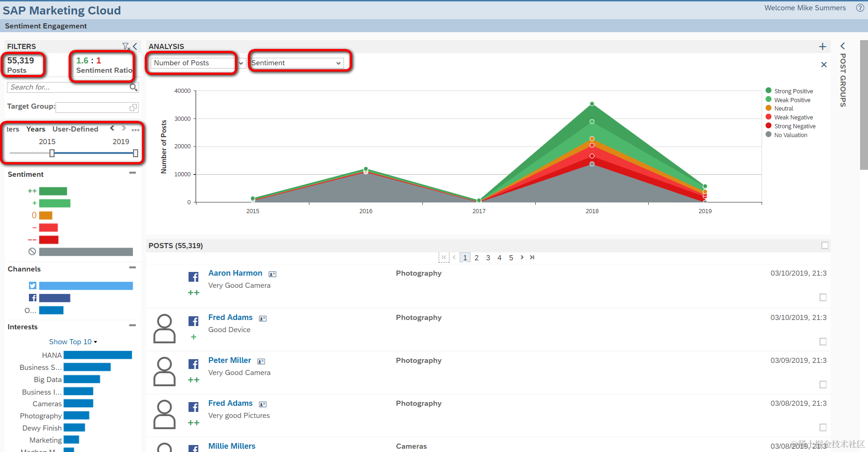This screenshot has height=452, width=868.
Task: Go to posts page 3
Action: (x=488, y=258)
